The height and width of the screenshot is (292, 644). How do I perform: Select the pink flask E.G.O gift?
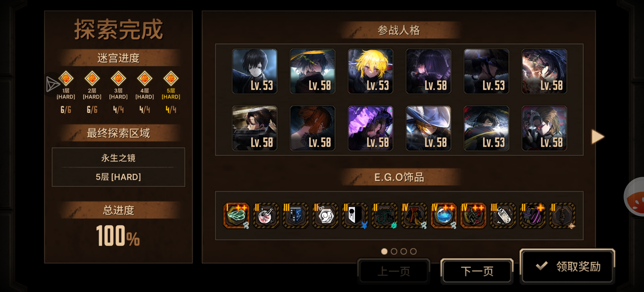pos(266,216)
